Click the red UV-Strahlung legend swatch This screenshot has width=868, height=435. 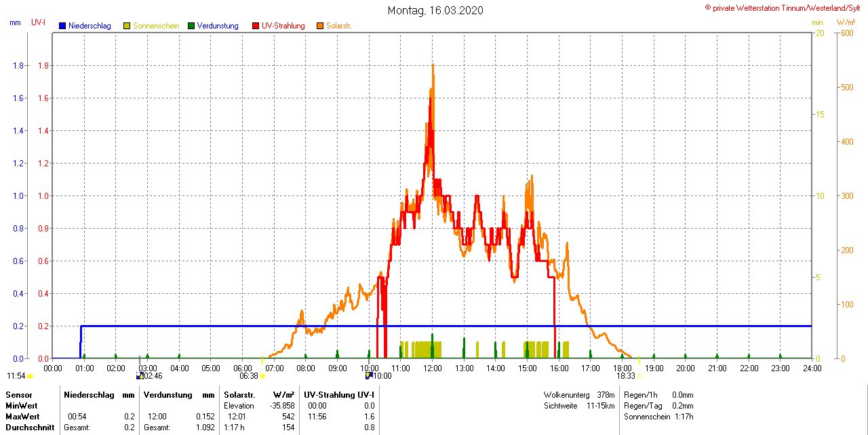pos(256,26)
